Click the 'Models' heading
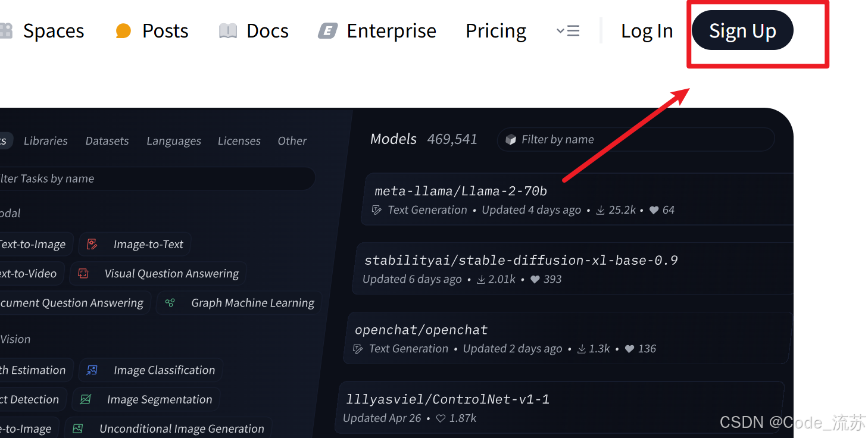The height and width of the screenshot is (438, 868). tap(394, 139)
